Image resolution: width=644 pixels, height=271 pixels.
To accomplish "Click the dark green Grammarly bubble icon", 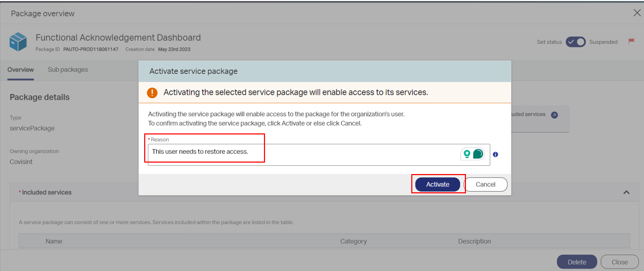I will pos(478,154).
